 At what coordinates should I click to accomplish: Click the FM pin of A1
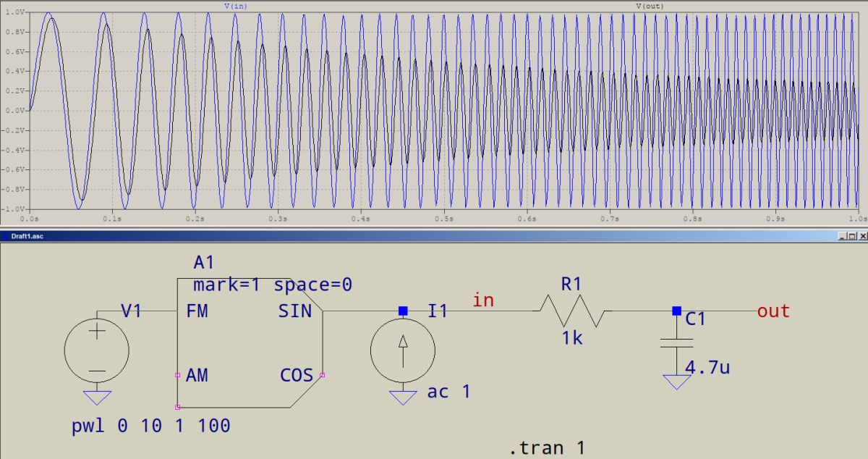click(x=197, y=311)
